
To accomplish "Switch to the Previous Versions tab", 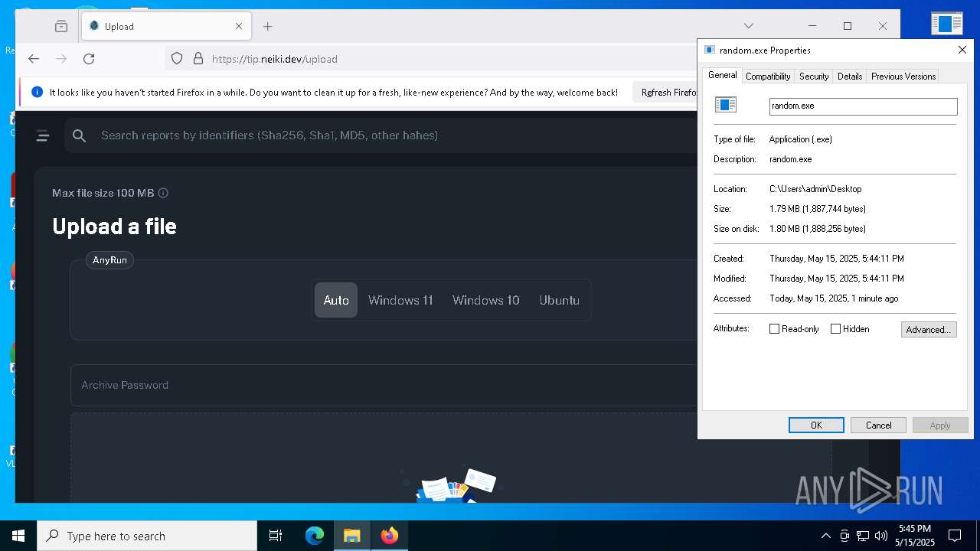I will (903, 77).
